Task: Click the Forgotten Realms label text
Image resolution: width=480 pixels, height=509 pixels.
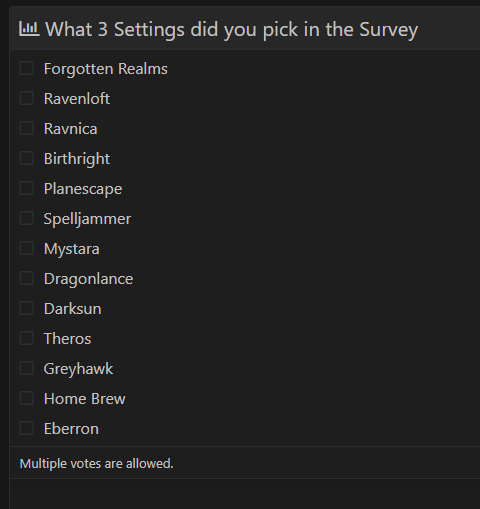Action: (106, 69)
